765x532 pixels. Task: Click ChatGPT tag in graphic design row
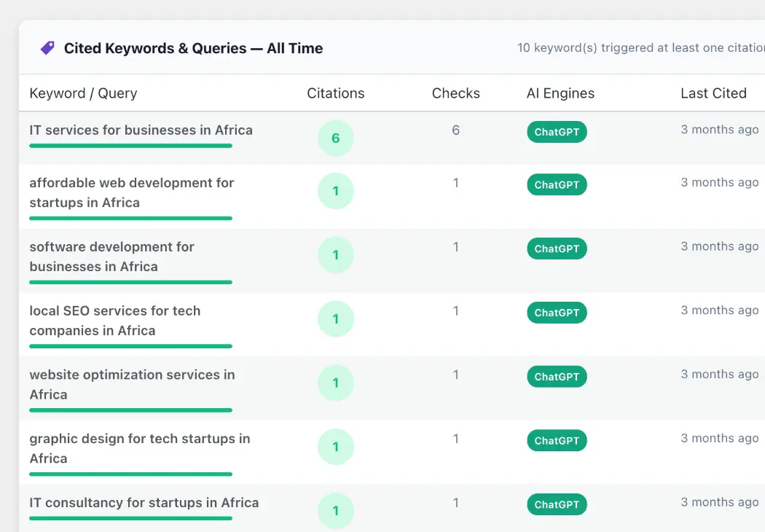coord(557,440)
